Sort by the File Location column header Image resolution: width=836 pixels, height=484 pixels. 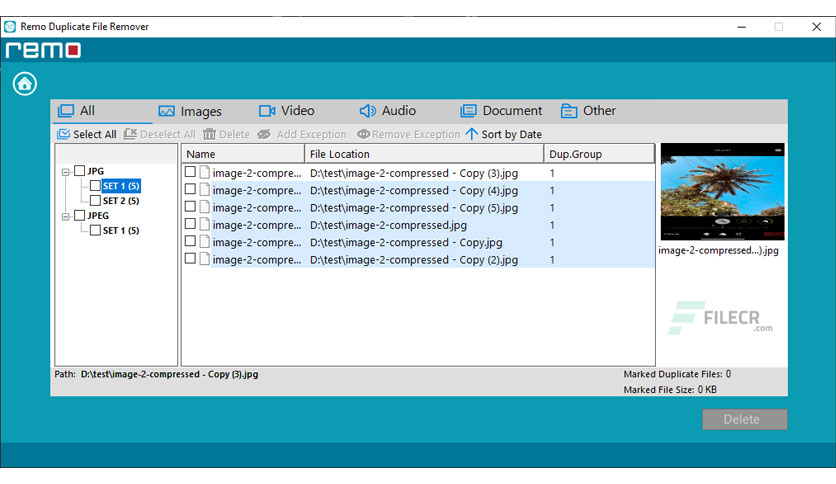pyautogui.click(x=424, y=154)
